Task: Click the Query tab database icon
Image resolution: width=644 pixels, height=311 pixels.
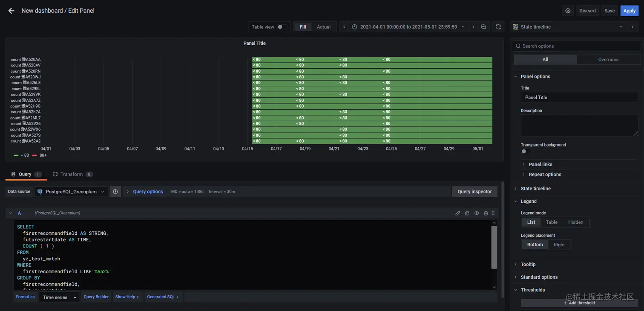Action: 13,174
